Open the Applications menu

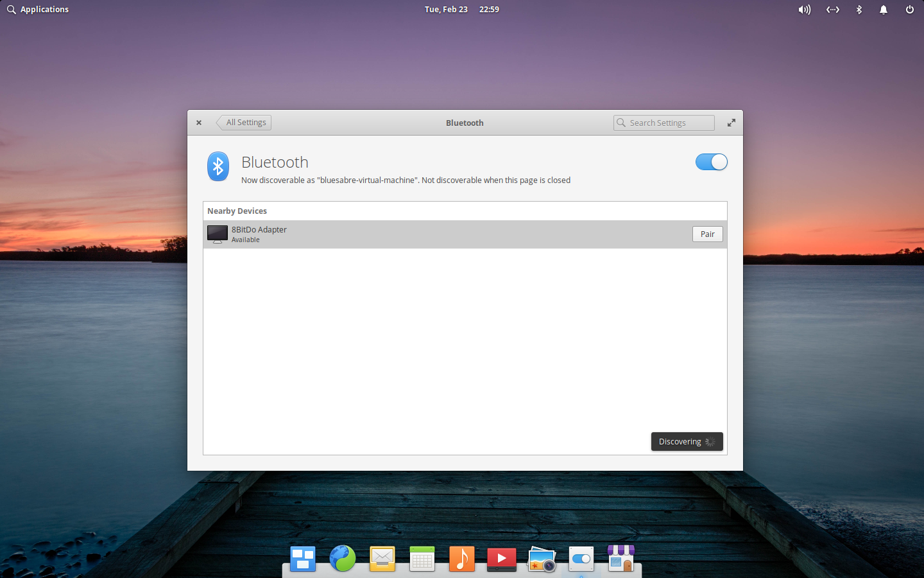coord(37,9)
